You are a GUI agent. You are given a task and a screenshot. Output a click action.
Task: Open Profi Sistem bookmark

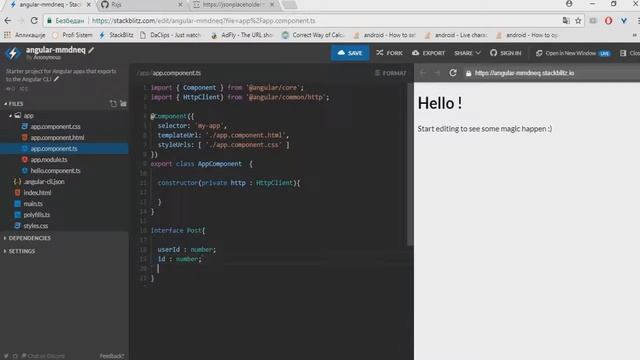(x=73, y=35)
